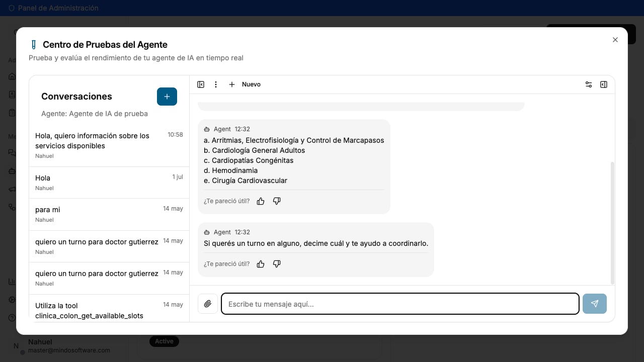This screenshot has height=362, width=644.
Task: Click the plus icon beside Nuevo
Action: 232,84
